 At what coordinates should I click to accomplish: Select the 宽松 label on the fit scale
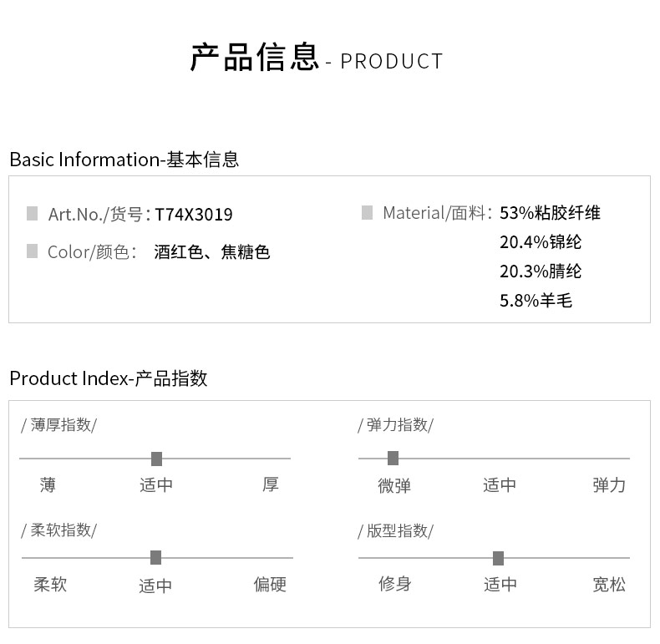pos(608,585)
